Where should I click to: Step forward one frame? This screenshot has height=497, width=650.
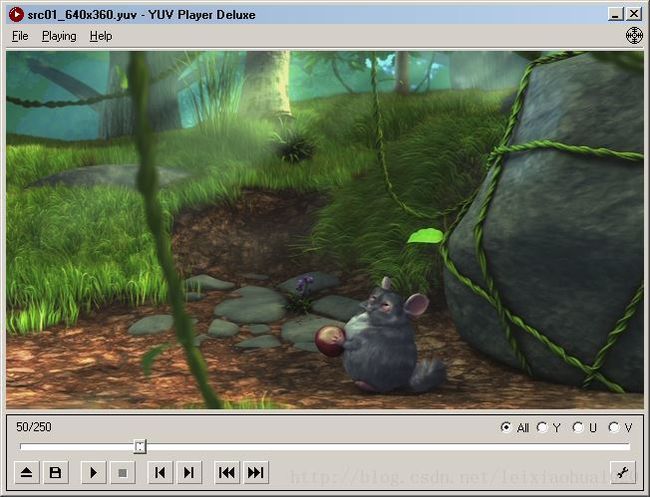click(x=189, y=472)
